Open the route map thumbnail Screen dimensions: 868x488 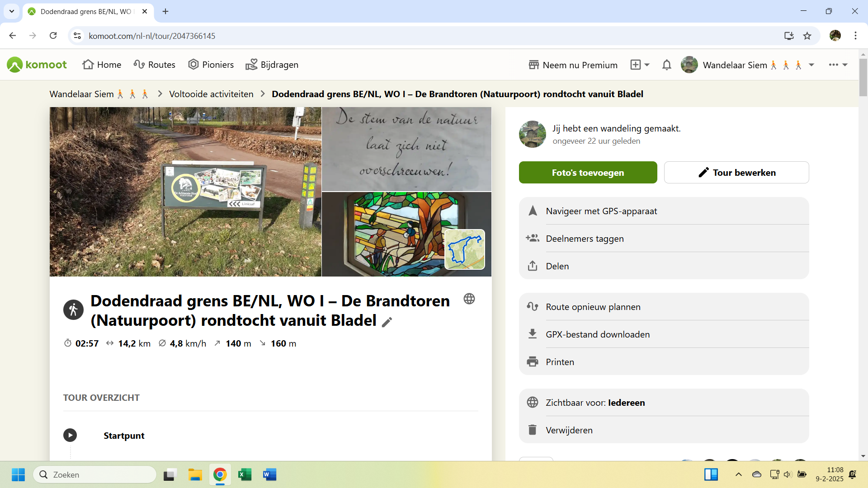pyautogui.click(x=465, y=249)
